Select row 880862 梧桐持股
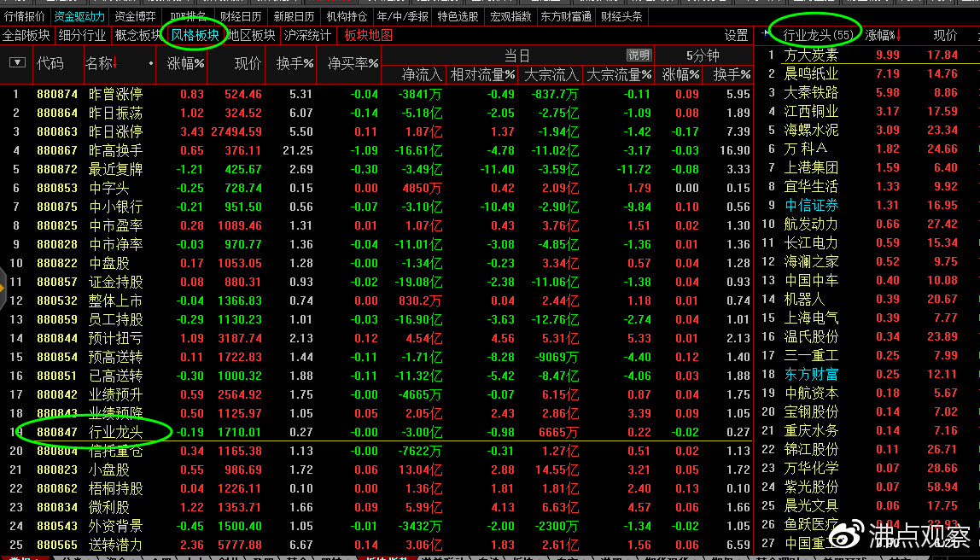Screen dimensions: 980x560 [x=377, y=488]
